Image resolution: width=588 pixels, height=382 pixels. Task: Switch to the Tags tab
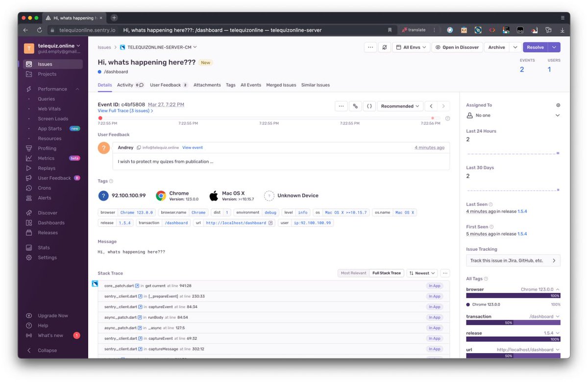pyautogui.click(x=230, y=85)
